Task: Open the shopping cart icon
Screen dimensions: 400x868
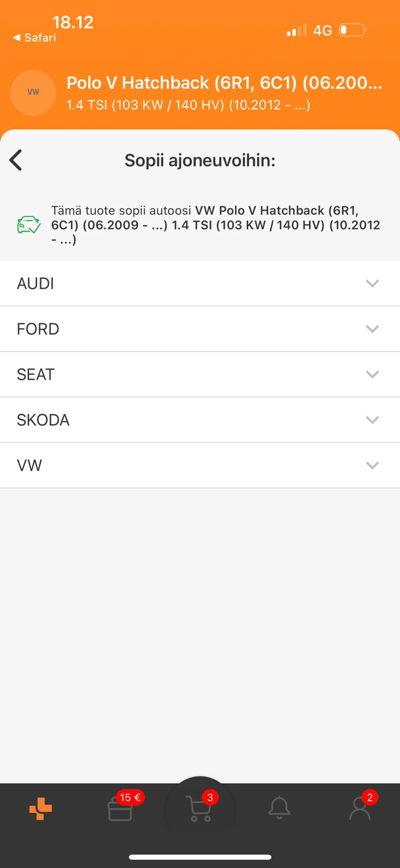Action: click(199, 809)
